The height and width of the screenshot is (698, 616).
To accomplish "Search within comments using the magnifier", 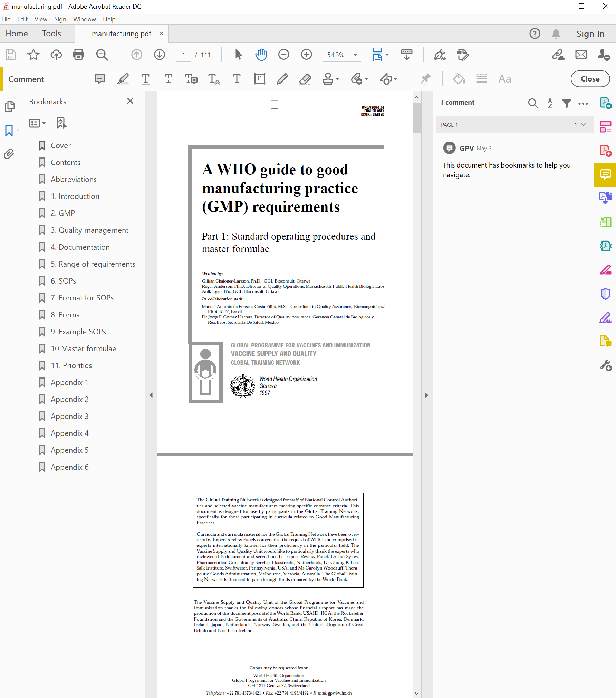I will coord(533,103).
